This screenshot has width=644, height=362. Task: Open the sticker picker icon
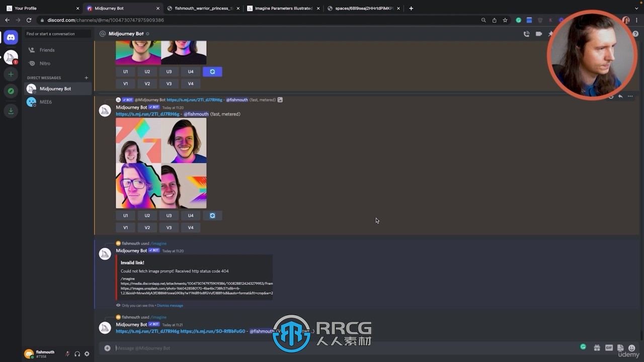620,348
